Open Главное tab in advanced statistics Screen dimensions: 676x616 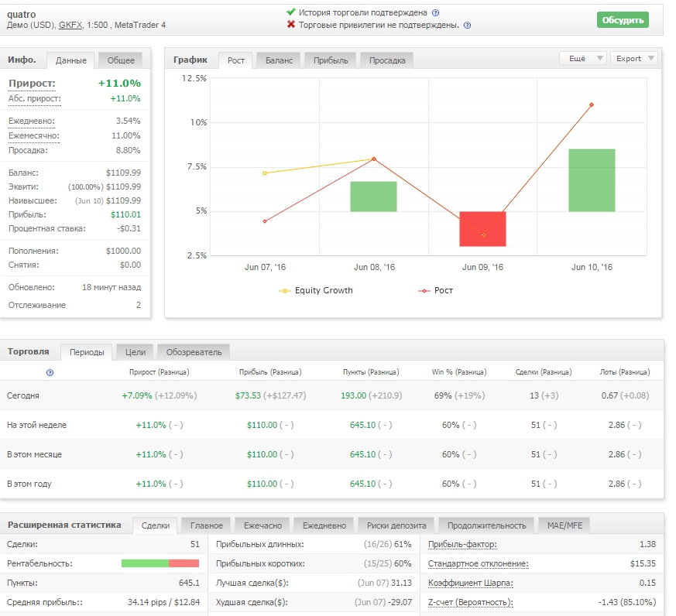[x=207, y=525]
